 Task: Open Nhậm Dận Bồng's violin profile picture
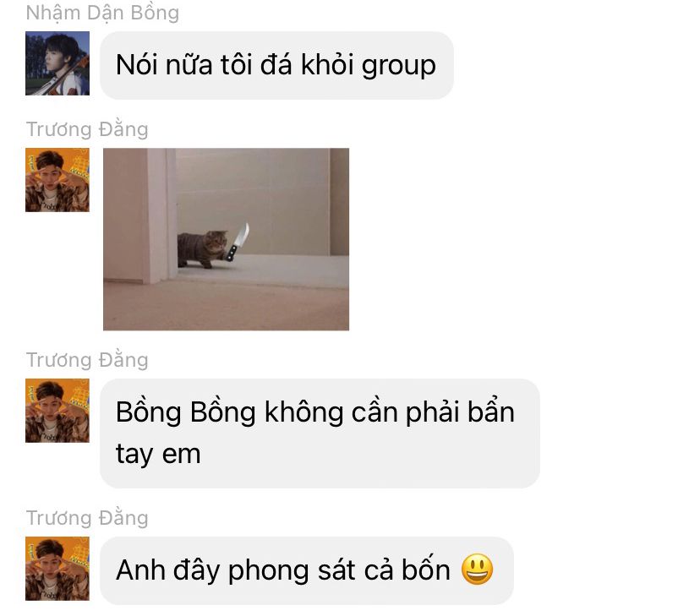[57, 63]
